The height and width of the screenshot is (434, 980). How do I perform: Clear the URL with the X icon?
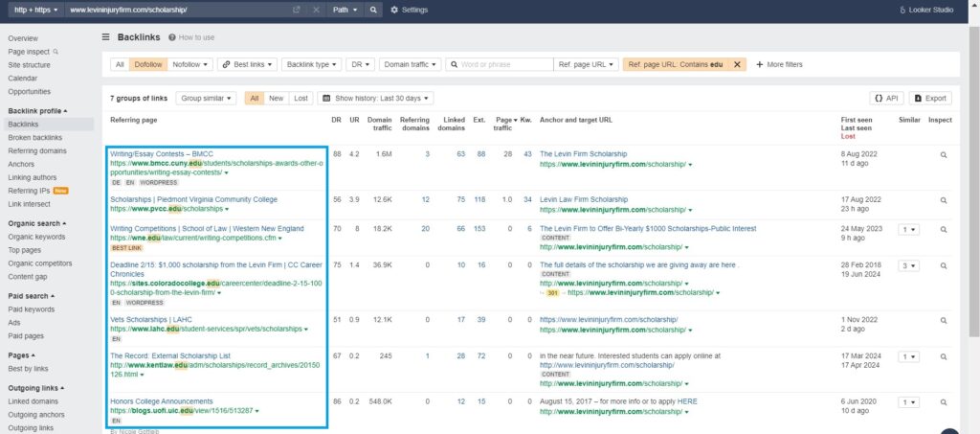(x=316, y=10)
